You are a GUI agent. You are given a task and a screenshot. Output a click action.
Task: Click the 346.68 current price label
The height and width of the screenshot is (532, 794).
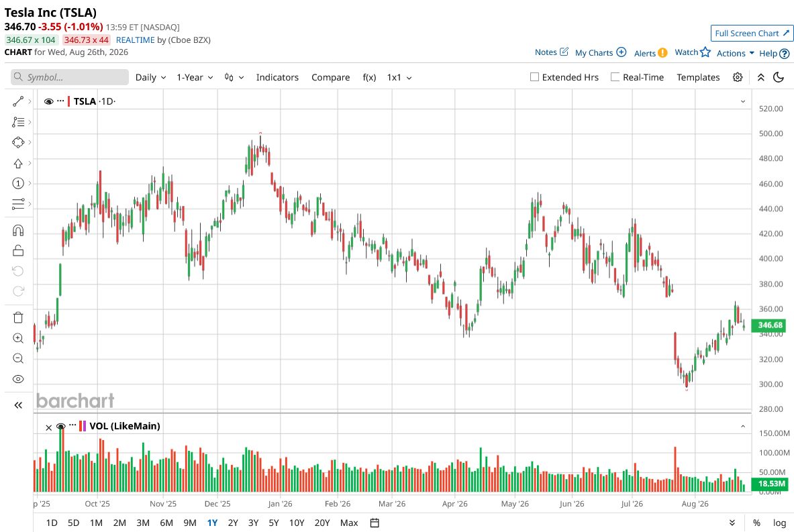pos(770,325)
